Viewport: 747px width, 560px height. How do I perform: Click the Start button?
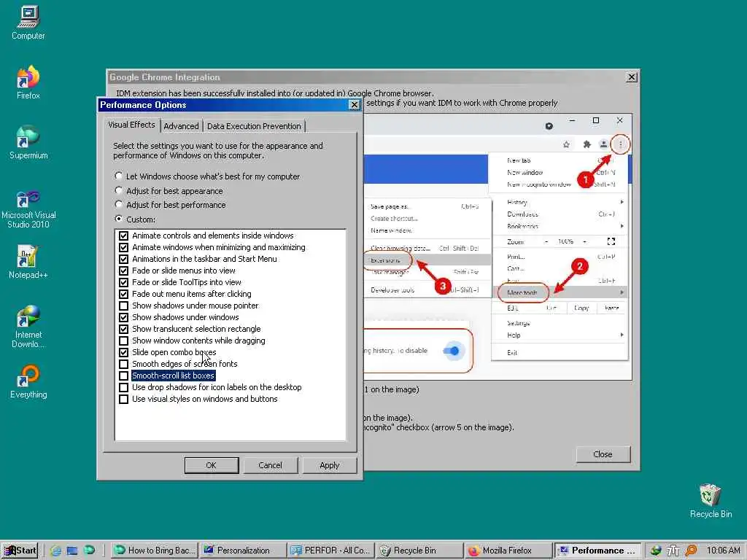20,551
